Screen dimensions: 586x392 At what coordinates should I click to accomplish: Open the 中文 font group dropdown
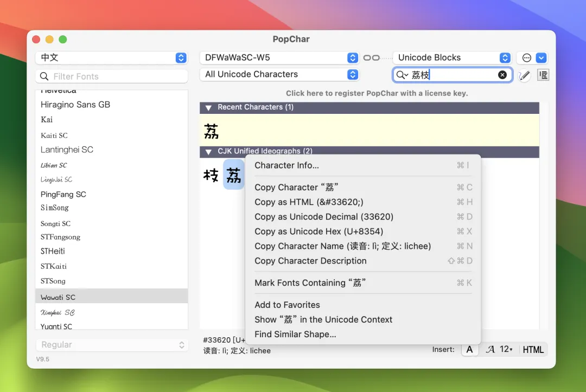point(111,57)
